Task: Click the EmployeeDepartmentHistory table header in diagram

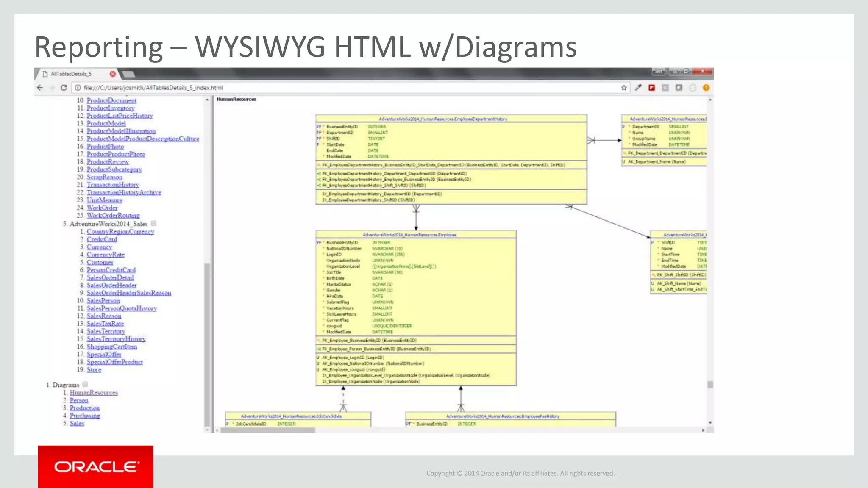Action: click(451, 119)
